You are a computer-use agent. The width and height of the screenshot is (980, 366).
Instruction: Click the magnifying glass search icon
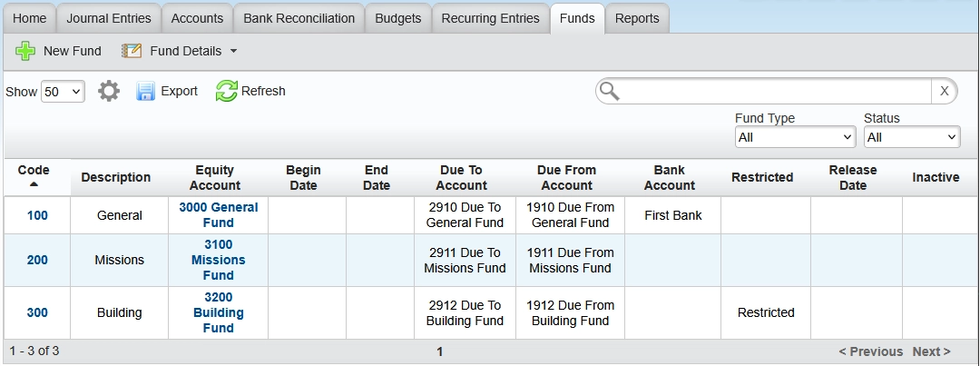point(610,91)
